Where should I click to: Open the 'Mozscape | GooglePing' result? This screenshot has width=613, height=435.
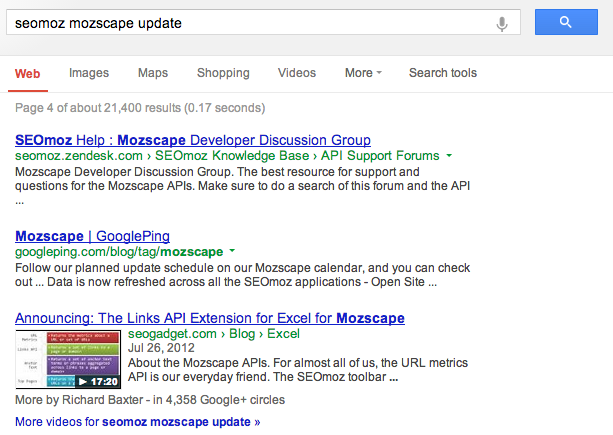point(92,236)
